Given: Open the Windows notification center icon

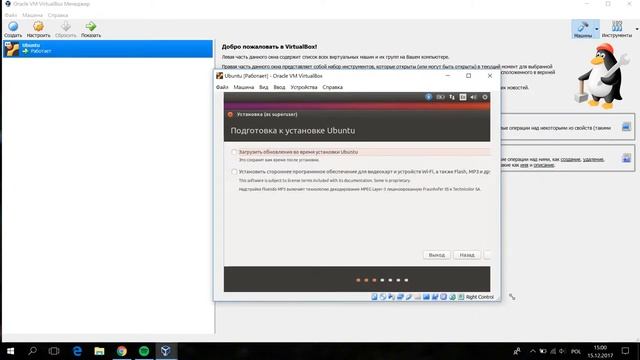Looking at the screenshot, I should coord(625,351).
